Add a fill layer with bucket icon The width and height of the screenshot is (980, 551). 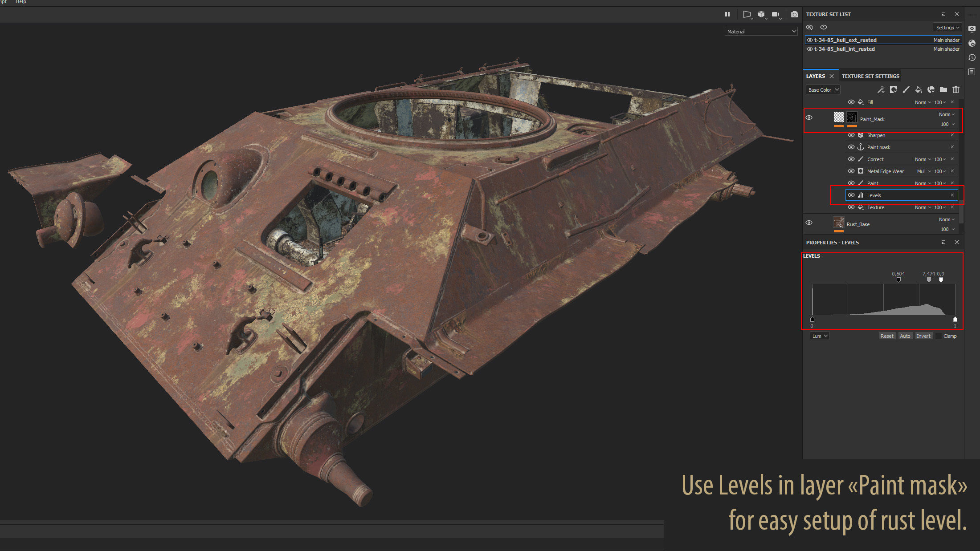(x=918, y=90)
